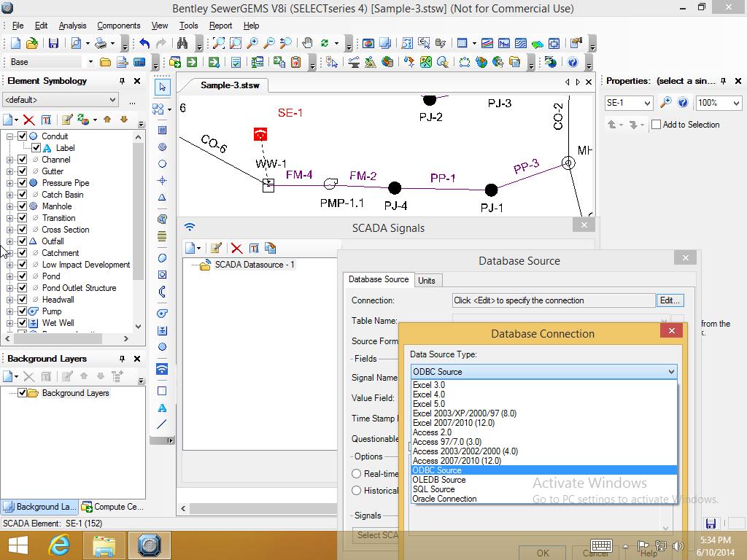Expand the Pressure Pipe tree node

[10, 183]
